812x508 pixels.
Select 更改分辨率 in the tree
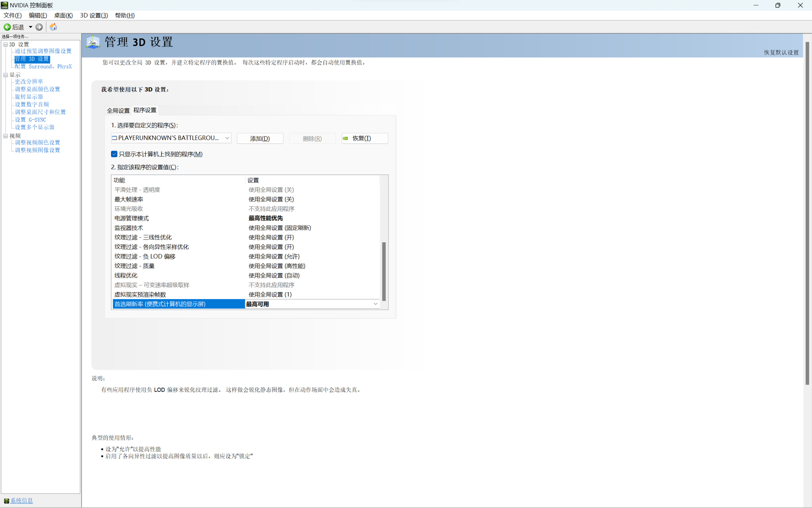pyautogui.click(x=29, y=81)
